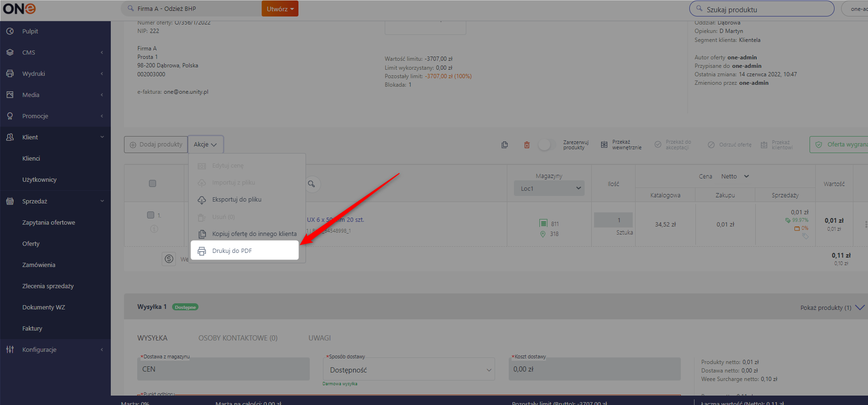The height and width of the screenshot is (405, 868).
Task: Check the select-all checkbox in table header
Action: pos(152,184)
